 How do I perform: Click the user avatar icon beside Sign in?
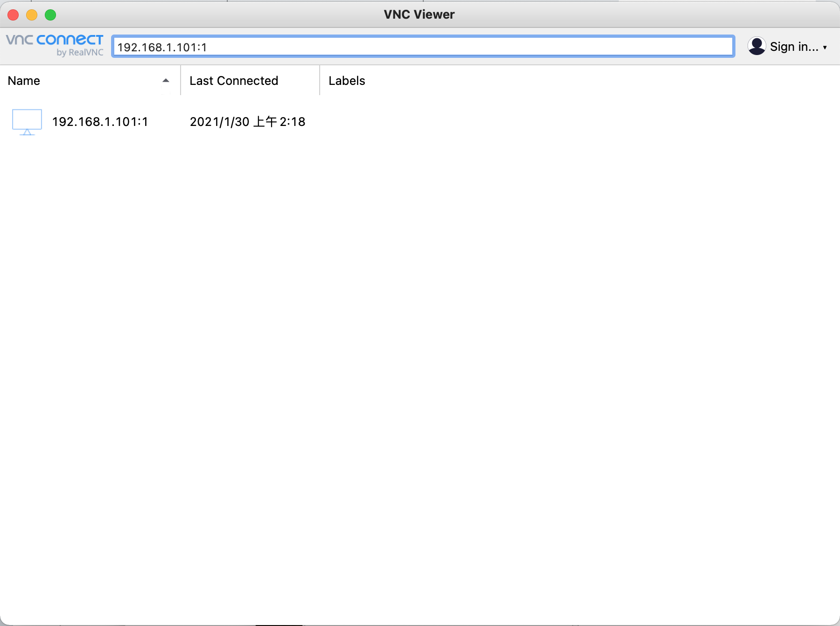(x=756, y=46)
